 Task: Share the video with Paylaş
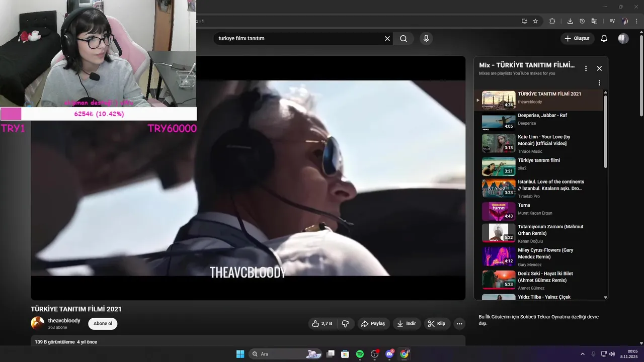pos(373,324)
